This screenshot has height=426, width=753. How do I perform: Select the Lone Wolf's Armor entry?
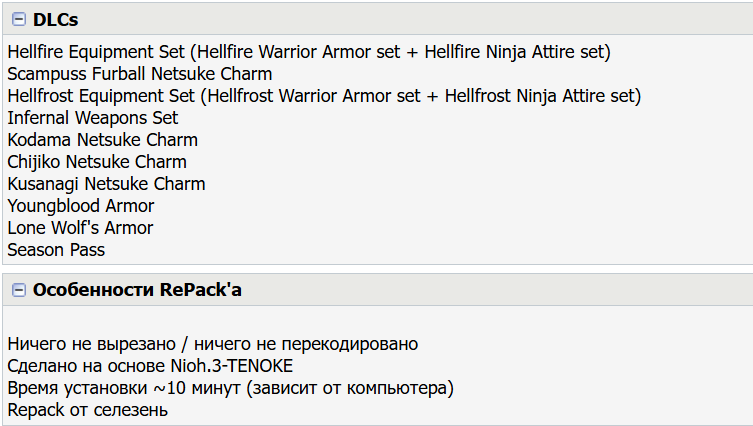(x=80, y=228)
